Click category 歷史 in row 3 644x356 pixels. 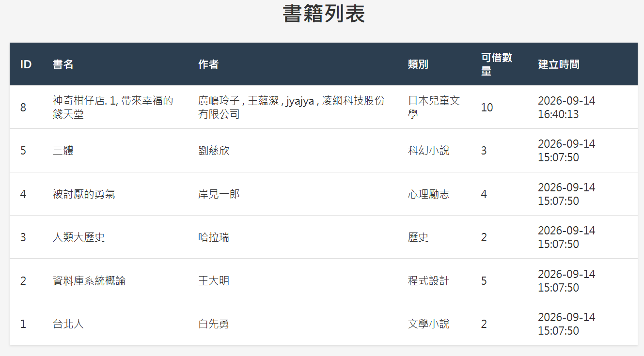click(x=418, y=237)
